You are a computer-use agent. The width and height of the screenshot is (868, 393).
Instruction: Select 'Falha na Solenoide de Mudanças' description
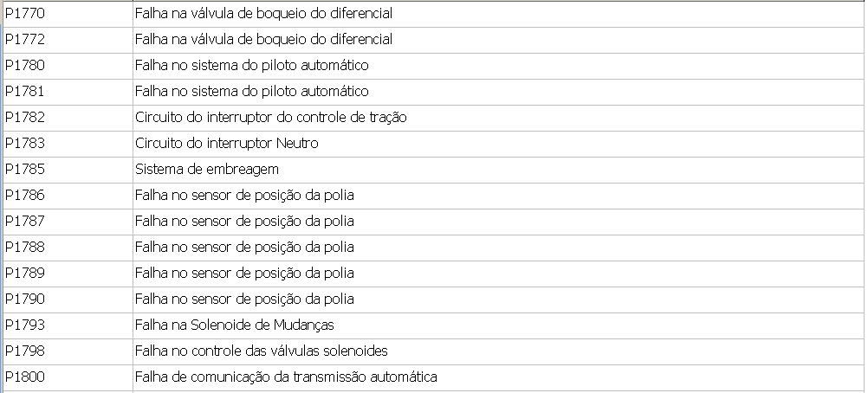pos(234,325)
